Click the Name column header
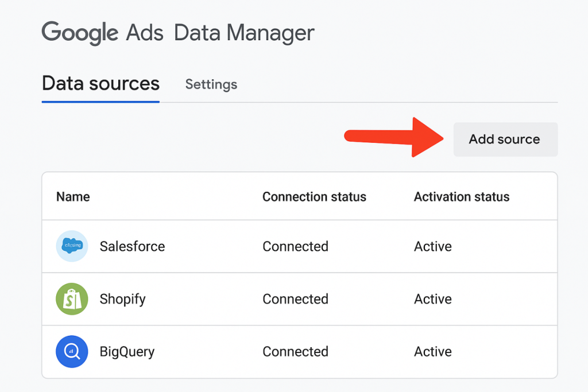 point(73,197)
